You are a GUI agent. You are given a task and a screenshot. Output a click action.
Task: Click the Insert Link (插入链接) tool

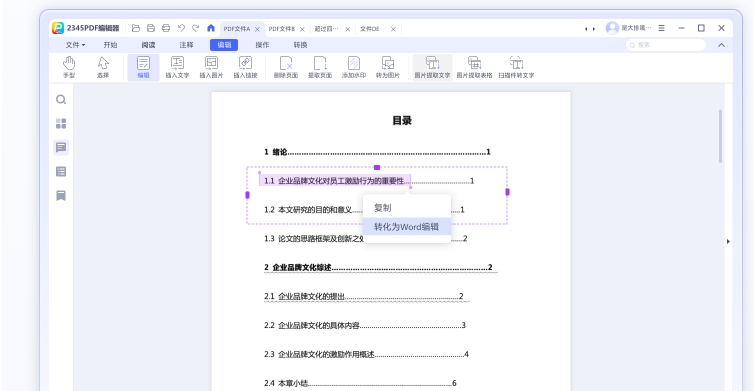point(245,67)
